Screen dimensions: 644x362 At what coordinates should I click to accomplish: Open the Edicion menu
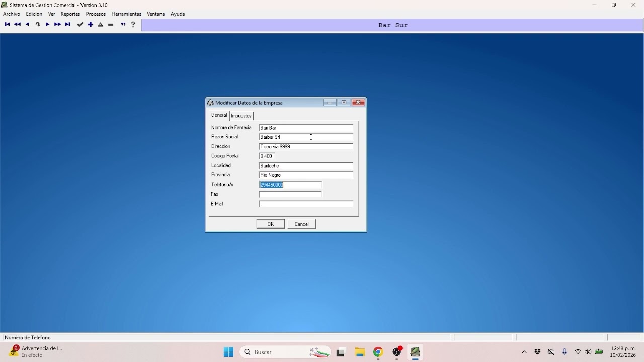click(x=34, y=14)
